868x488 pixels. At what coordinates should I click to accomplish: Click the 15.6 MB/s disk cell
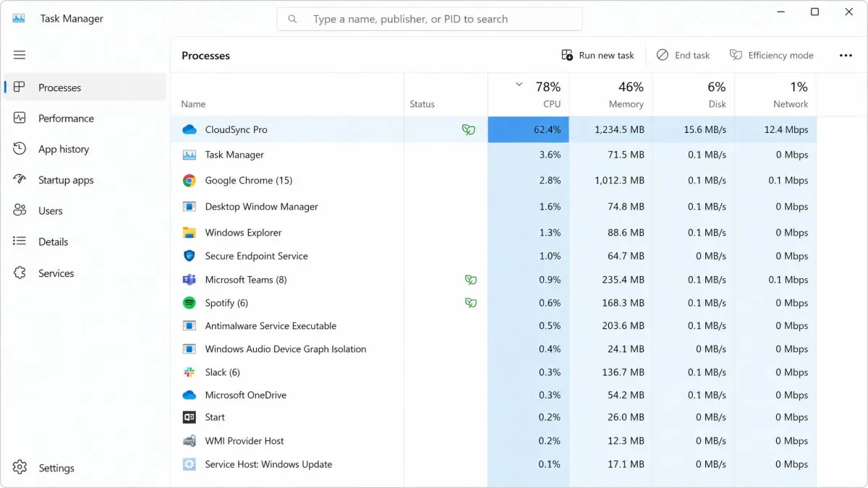click(693, 129)
